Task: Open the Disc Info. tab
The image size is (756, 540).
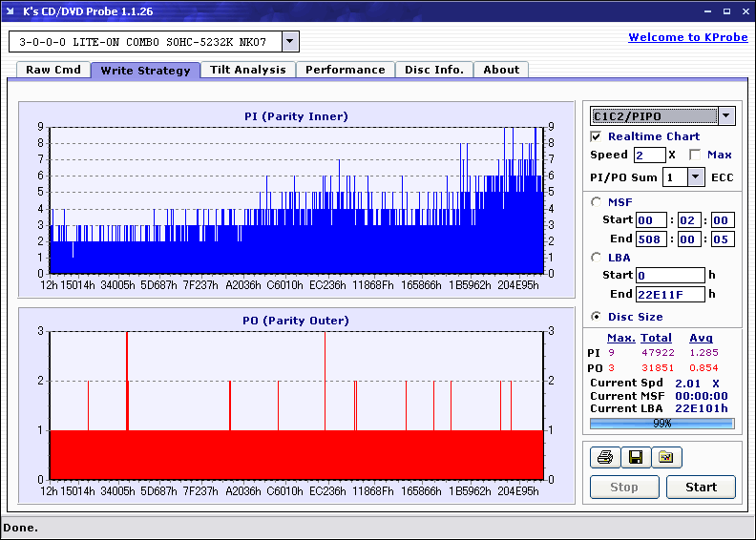Action: coord(433,70)
